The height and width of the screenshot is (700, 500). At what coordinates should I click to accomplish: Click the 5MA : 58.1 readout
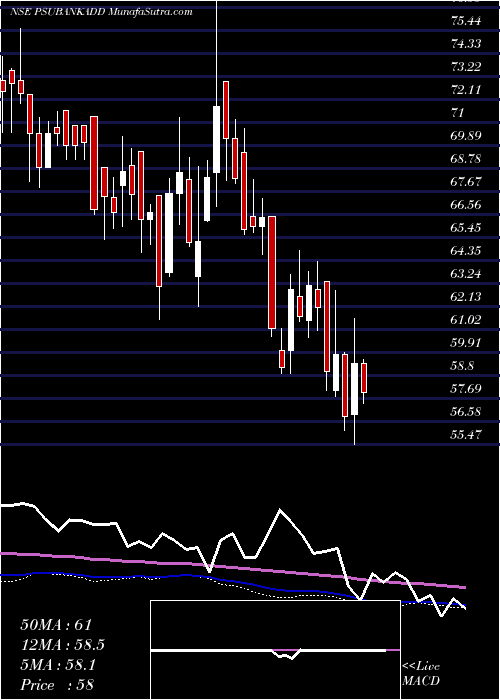click(58, 665)
